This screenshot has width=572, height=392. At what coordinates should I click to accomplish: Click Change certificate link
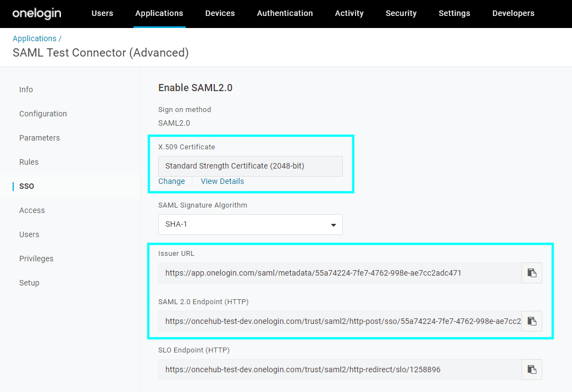point(171,181)
